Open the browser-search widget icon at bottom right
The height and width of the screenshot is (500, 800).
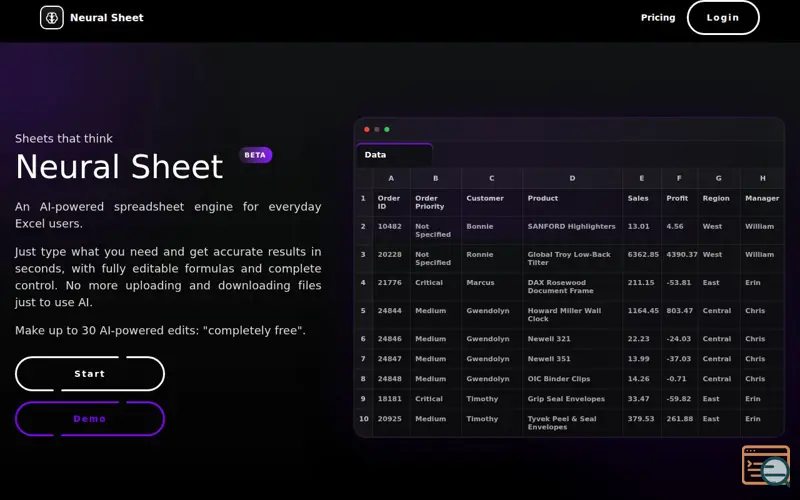click(x=766, y=465)
